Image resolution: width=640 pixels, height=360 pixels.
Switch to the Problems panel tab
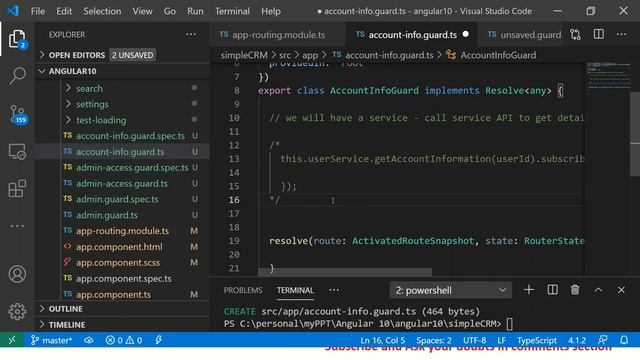(243, 290)
